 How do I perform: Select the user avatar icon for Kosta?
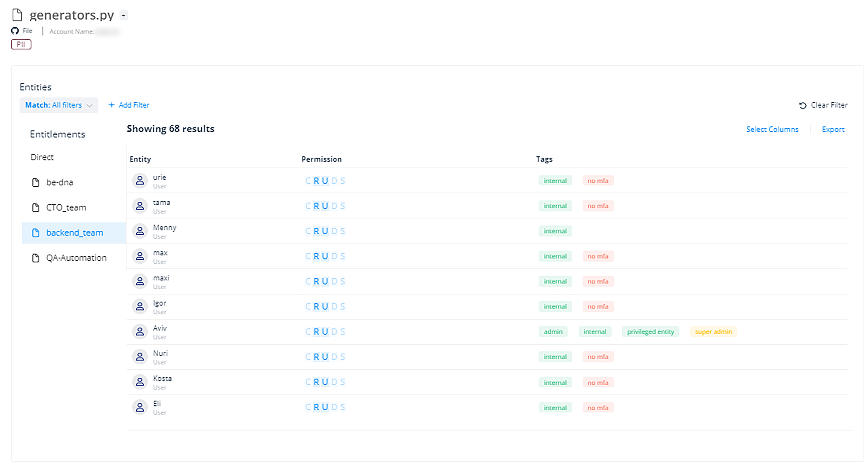(139, 381)
